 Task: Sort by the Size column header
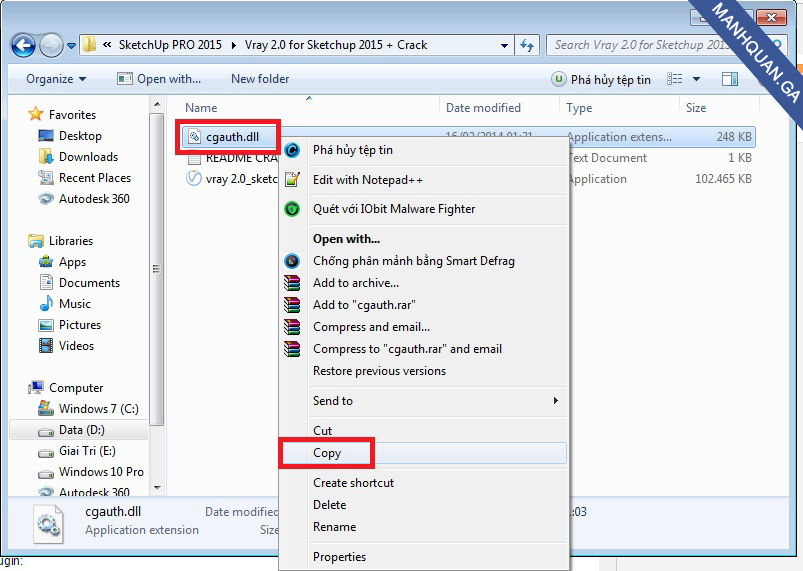(695, 108)
